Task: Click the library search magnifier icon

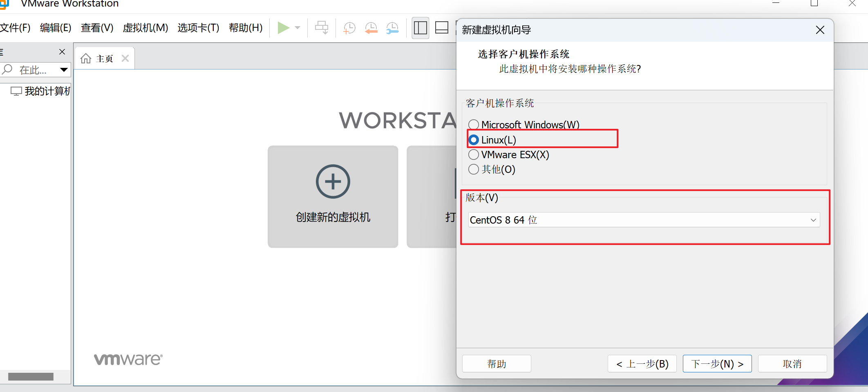Action: 7,69
